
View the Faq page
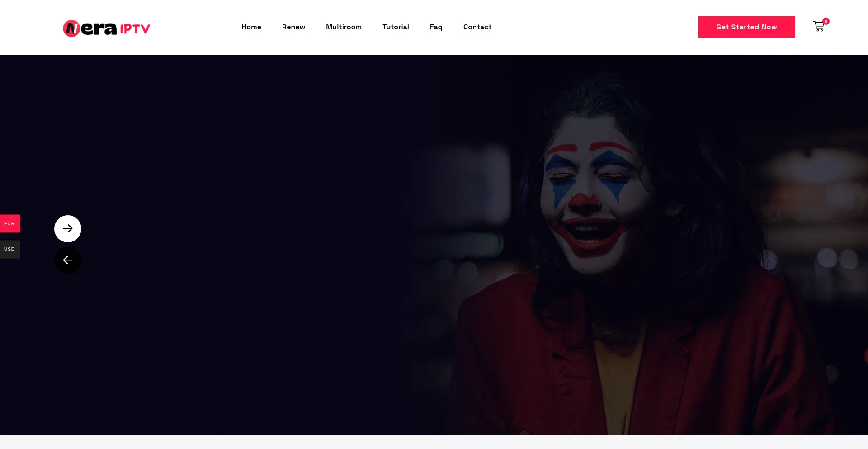coord(436,27)
